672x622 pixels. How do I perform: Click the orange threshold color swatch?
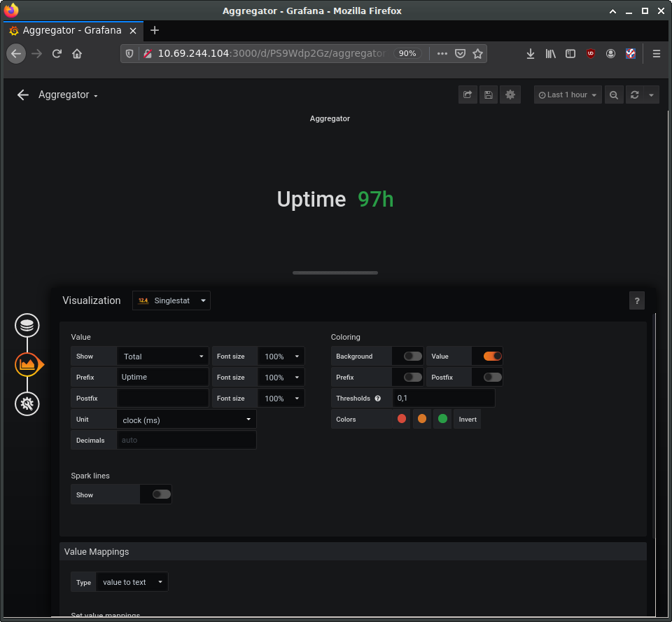pos(422,419)
